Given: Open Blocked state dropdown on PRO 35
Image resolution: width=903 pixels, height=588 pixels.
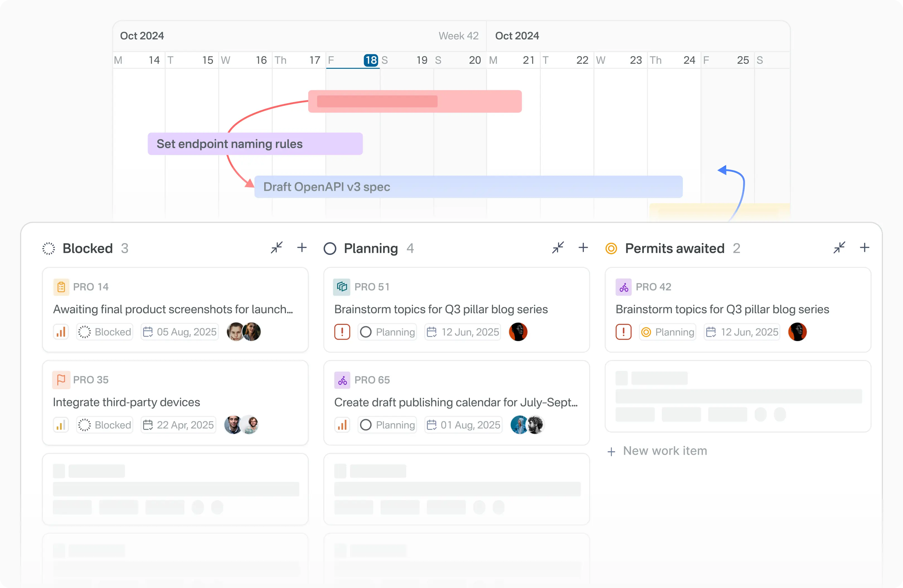Looking at the screenshot, I should pyautogui.click(x=105, y=425).
